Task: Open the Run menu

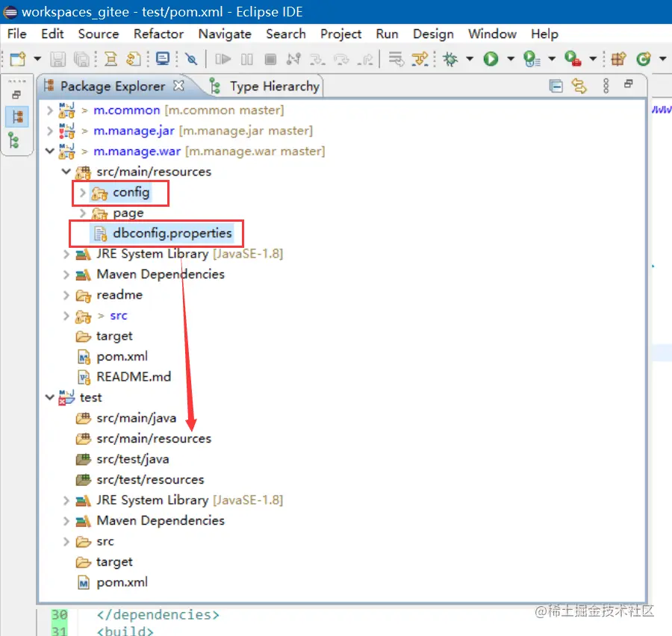Action: 387,34
